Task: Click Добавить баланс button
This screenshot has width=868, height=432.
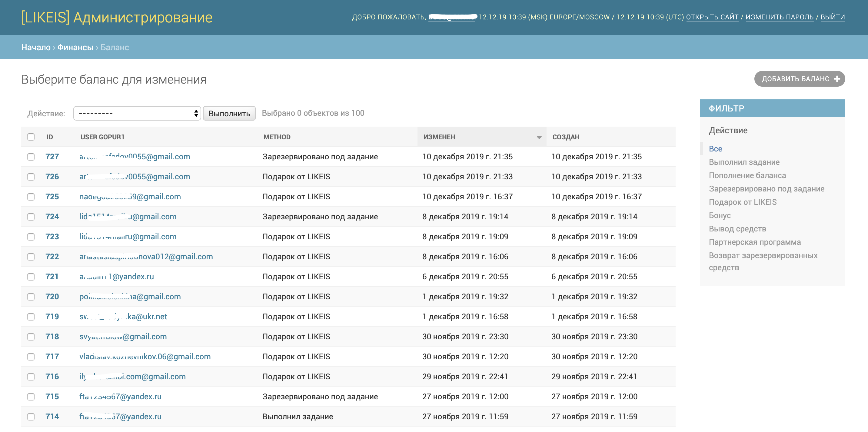Action: pos(795,79)
